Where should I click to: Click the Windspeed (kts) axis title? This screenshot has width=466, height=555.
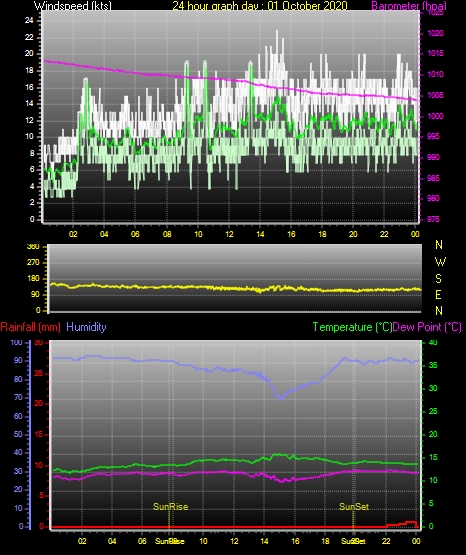73,6
